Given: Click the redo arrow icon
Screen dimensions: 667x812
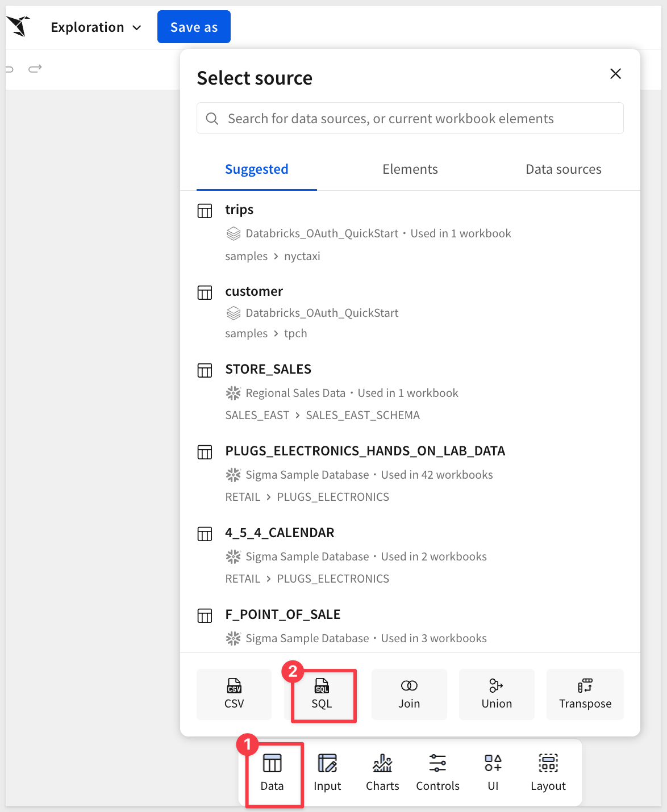Looking at the screenshot, I should (35, 69).
